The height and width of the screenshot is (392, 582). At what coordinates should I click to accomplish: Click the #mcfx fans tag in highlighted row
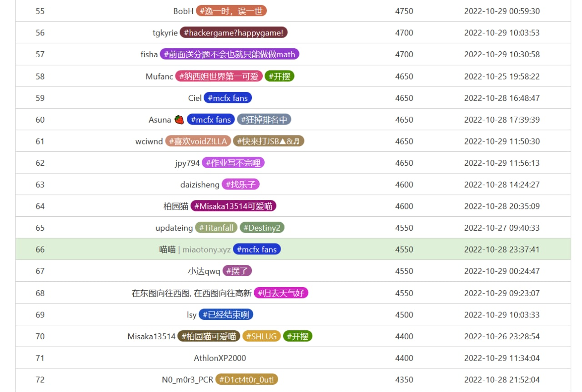[x=257, y=249]
